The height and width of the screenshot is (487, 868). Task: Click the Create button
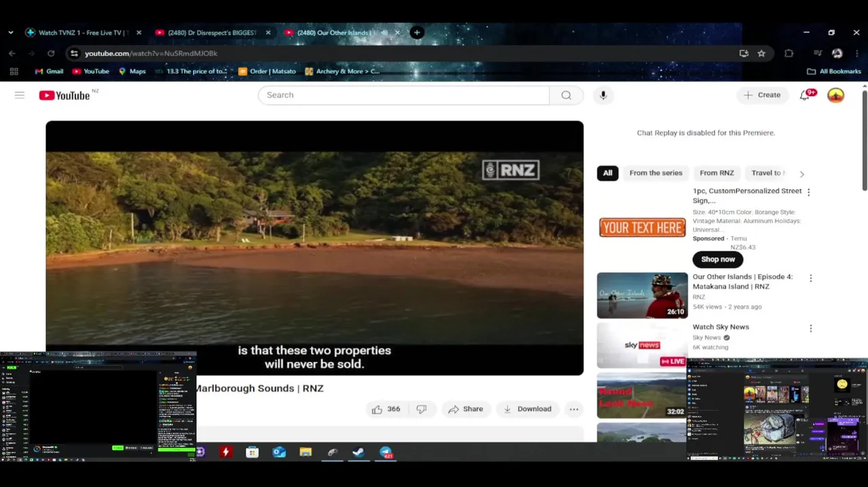tap(762, 95)
